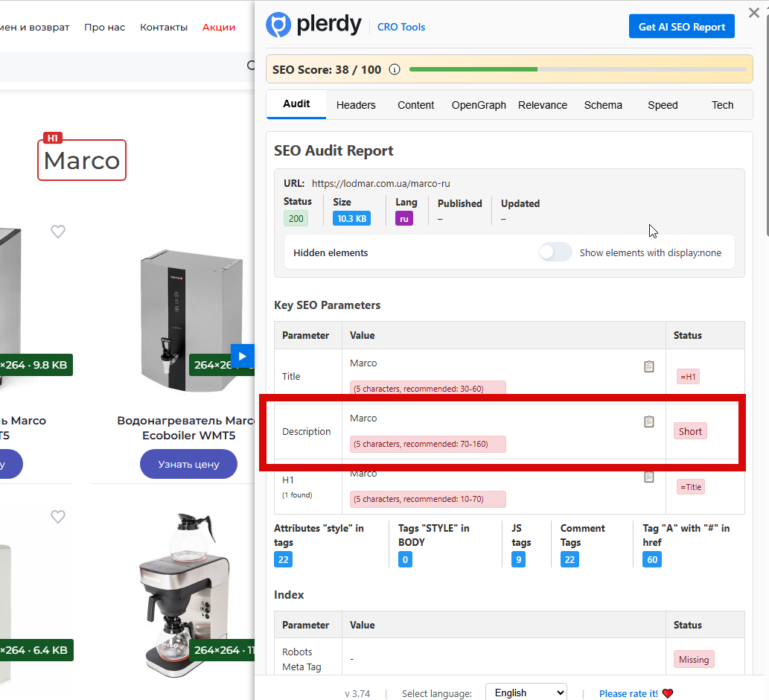Screen dimensions: 769x700
Task: Click the 9 count under JS tags
Action: 518,559
